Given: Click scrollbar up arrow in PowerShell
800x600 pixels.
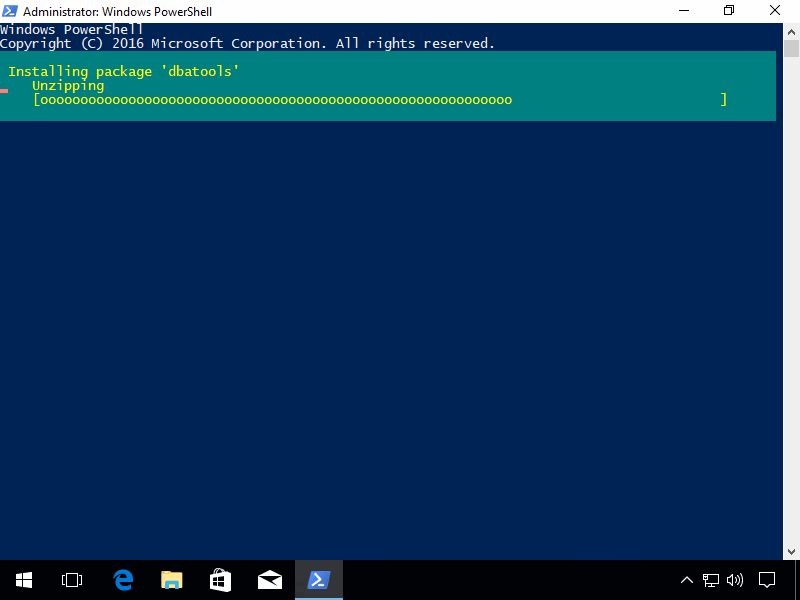Looking at the screenshot, I should coord(791,32).
